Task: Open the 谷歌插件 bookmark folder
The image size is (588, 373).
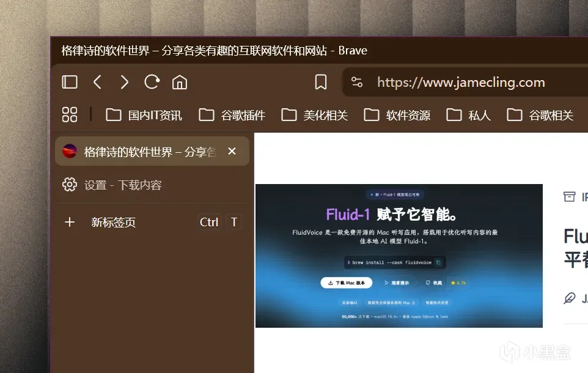Action: pos(232,115)
